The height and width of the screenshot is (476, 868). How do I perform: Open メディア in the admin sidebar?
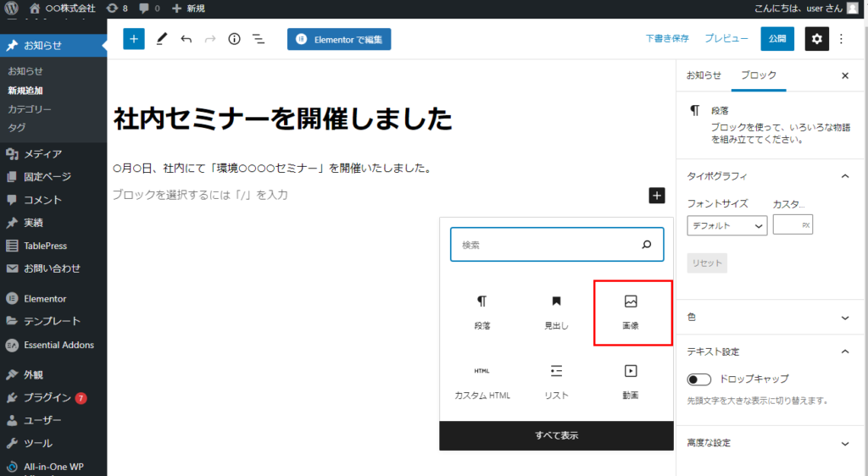pyautogui.click(x=42, y=154)
